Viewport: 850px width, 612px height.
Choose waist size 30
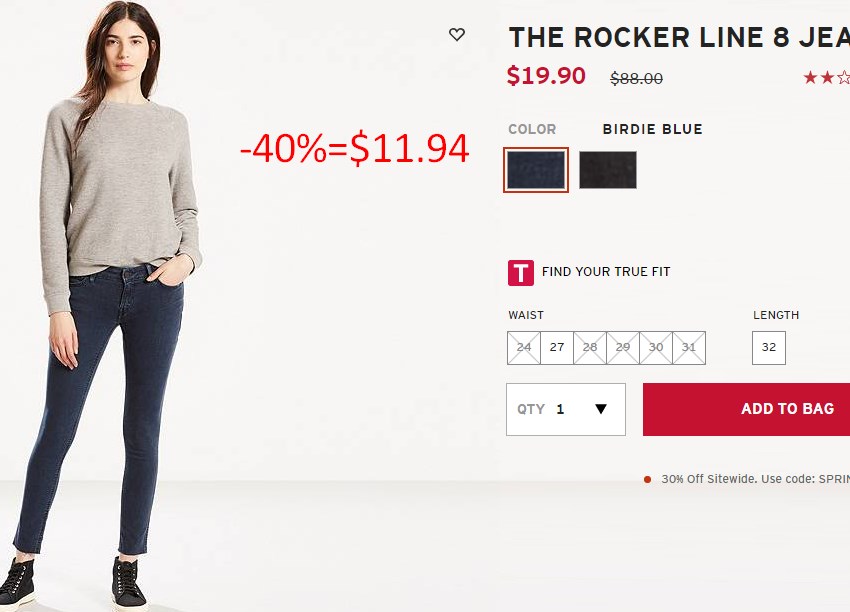tap(656, 347)
